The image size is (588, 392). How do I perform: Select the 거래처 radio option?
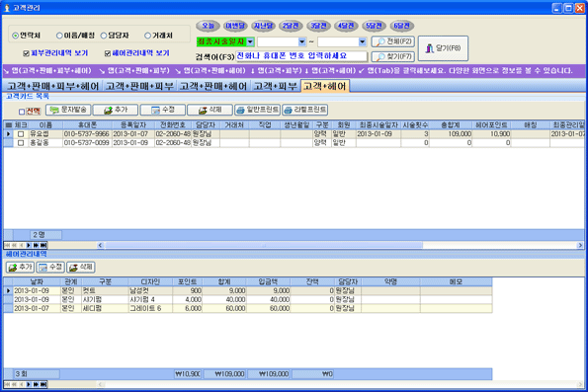[148, 36]
